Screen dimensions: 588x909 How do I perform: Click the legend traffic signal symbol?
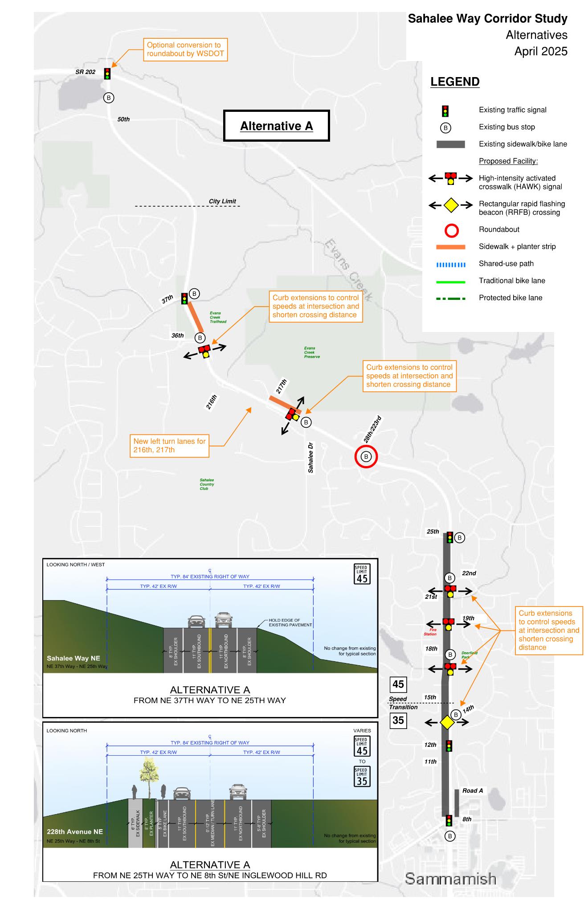(445, 111)
